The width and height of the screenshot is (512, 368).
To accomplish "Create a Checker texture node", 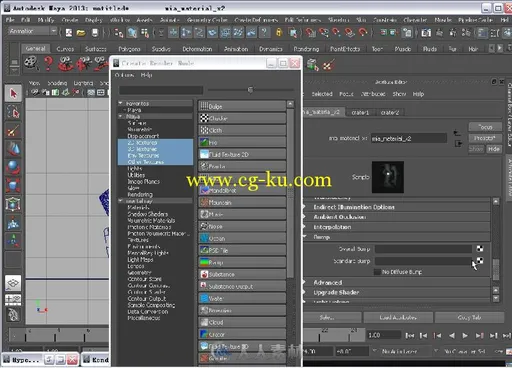I will pos(242,118).
